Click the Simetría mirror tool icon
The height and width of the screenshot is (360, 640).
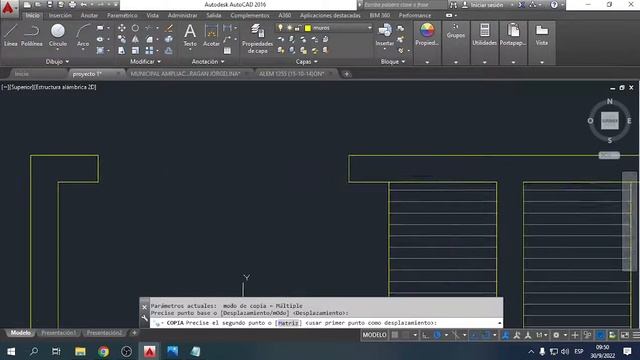tap(135, 39)
